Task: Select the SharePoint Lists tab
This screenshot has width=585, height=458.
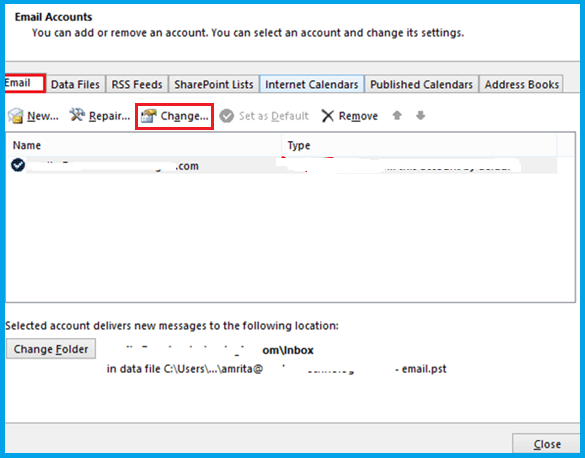Action: (x=214, y=84)
